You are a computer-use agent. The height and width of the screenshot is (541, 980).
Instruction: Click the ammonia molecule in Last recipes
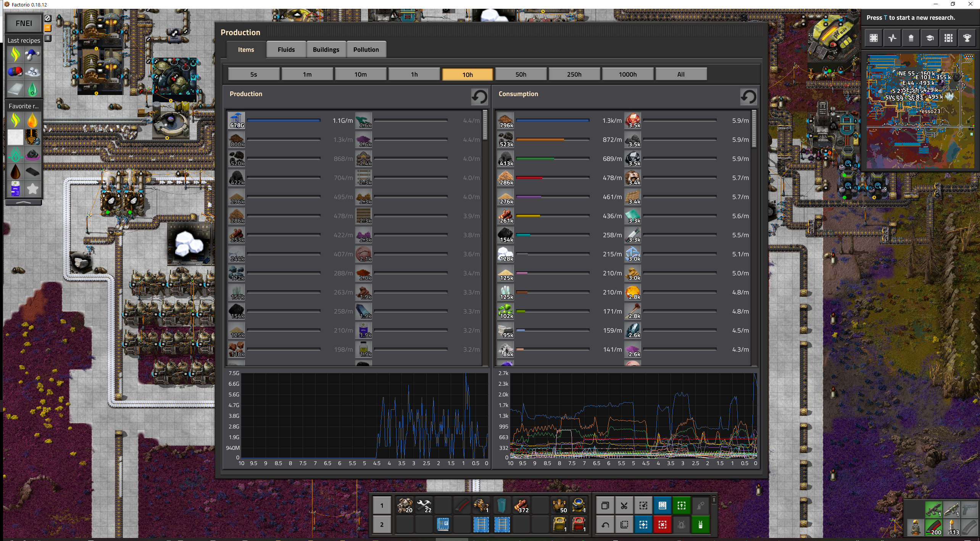(32, 55)
